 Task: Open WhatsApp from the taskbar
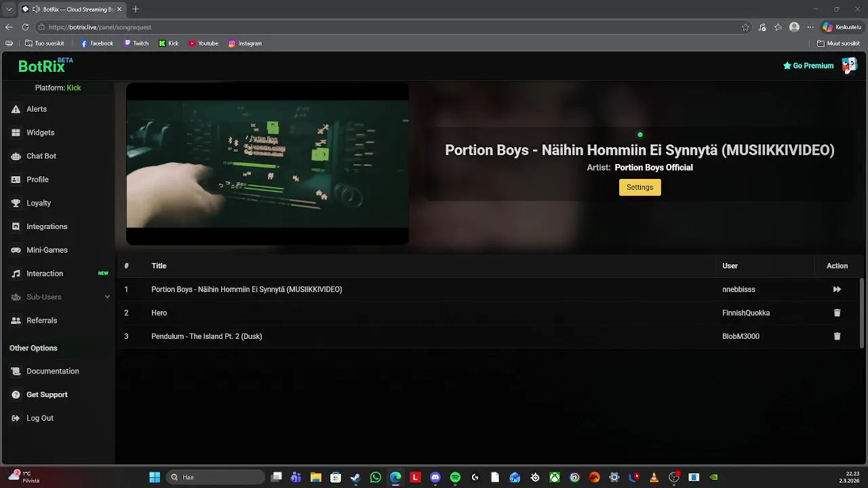[x=376, y=477]
